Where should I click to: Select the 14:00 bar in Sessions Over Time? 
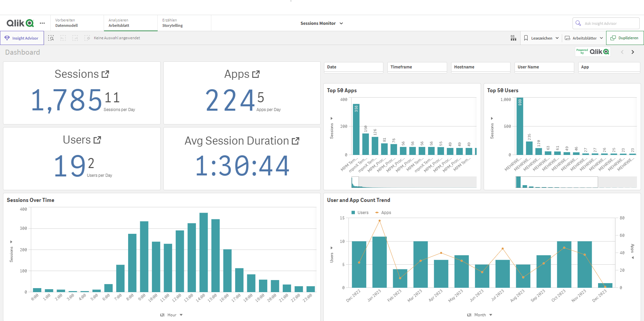click(204, 252)
